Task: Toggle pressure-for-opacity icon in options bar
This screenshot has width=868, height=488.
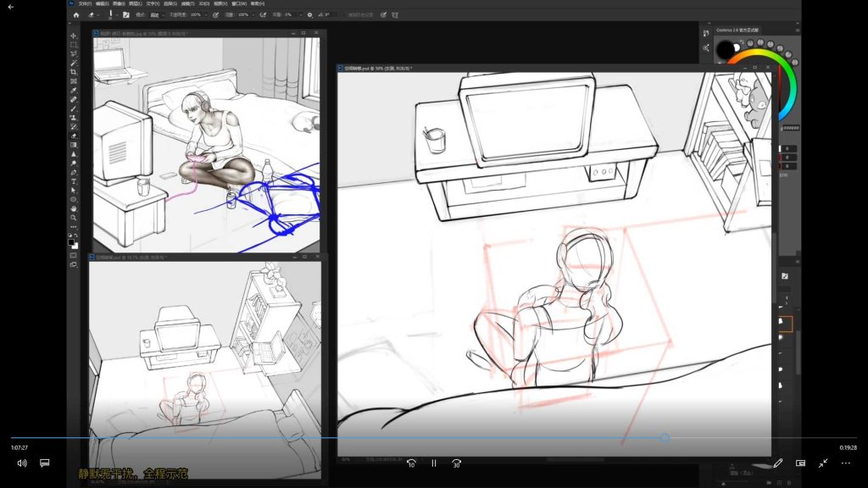Action: click(215, 14)
